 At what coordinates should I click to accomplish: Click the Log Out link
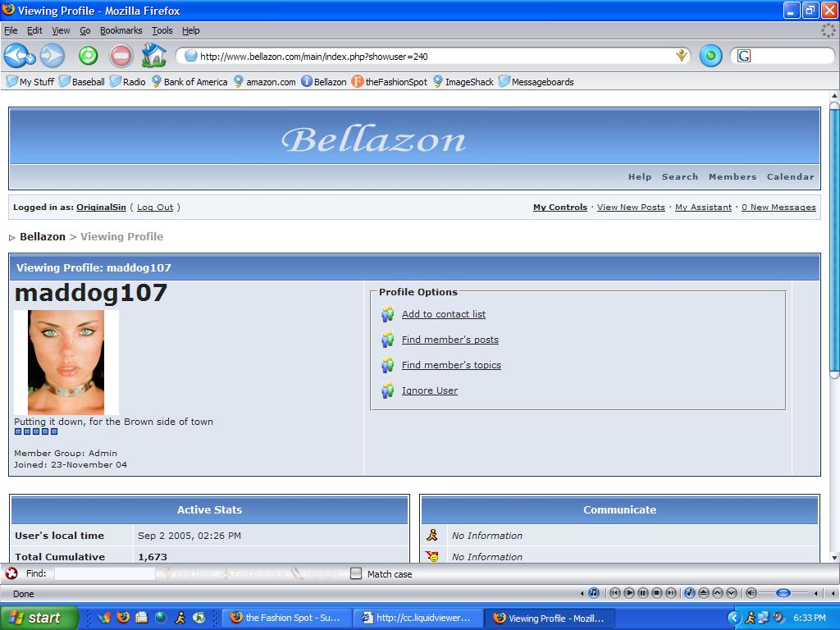click(155, 208)
